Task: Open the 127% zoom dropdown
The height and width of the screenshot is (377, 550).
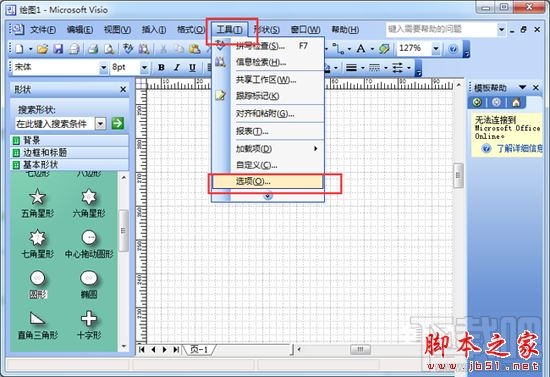Action: pos(436,49)
